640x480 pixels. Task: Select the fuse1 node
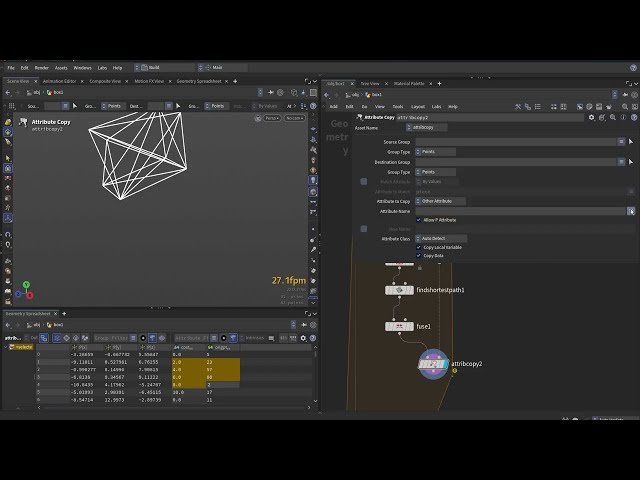(x=399, y=327)
